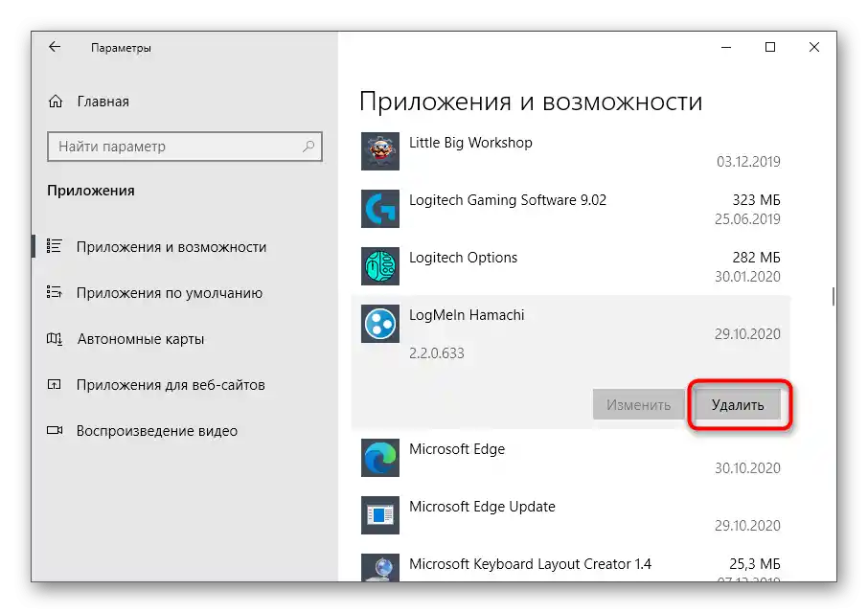Select Little Big Workshop entry name
Viewport: 868px width, 613px height.
coord(470,142)
